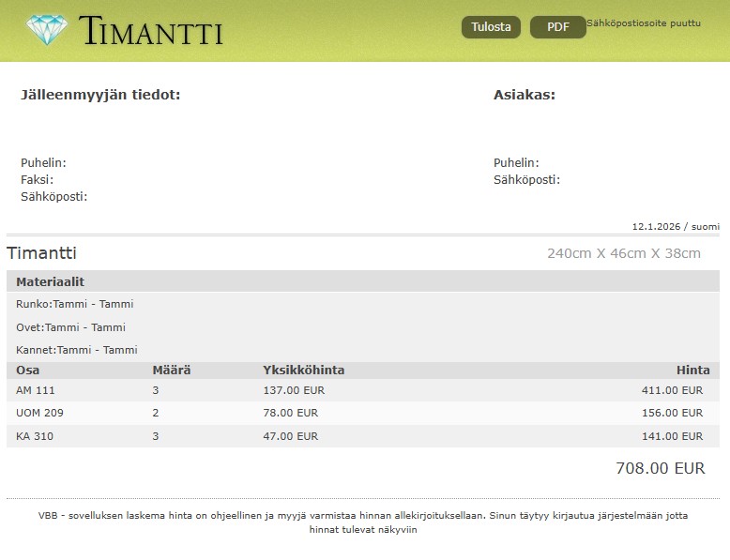Image resolution: width=730 pixels, height=560 pixels.
Task: Click the Yksikköhinta column header
Action: point(303,371)
